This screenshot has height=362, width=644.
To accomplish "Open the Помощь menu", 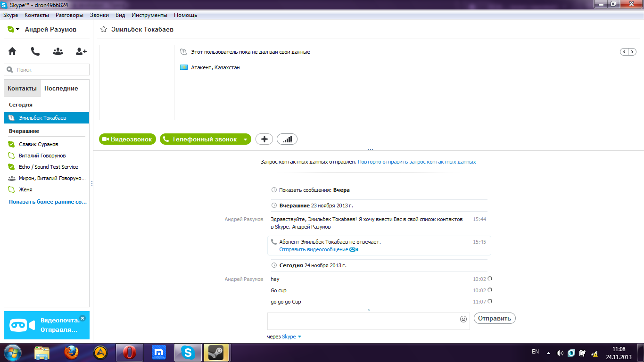I will [185, 15].
